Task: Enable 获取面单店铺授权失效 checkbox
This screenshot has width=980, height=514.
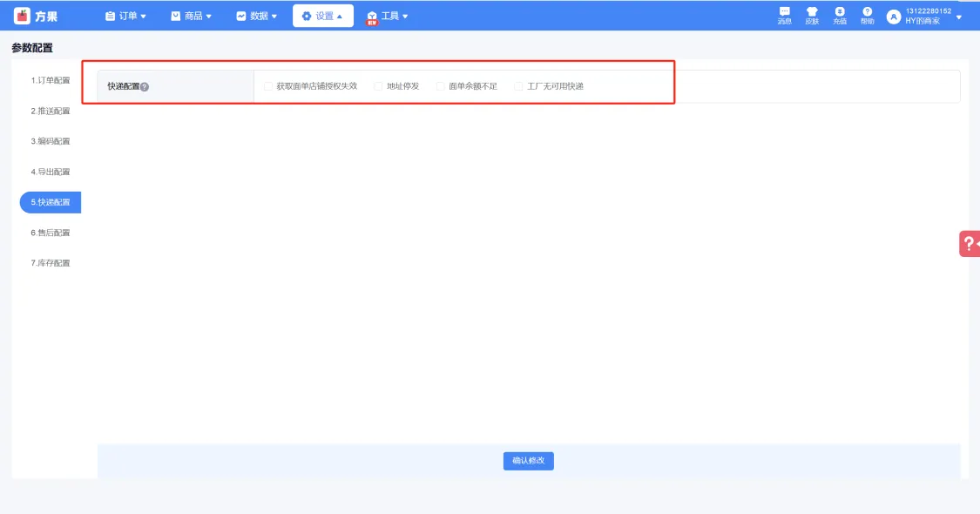Action: click(x=268, y=86)
